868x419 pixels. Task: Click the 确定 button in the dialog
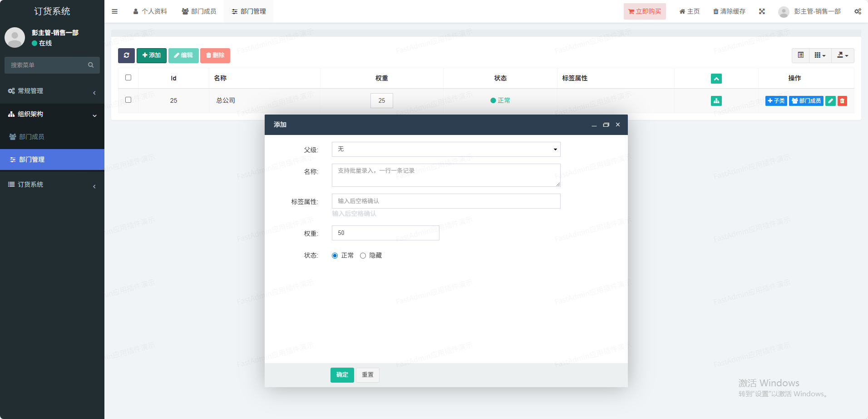[342, 375]
